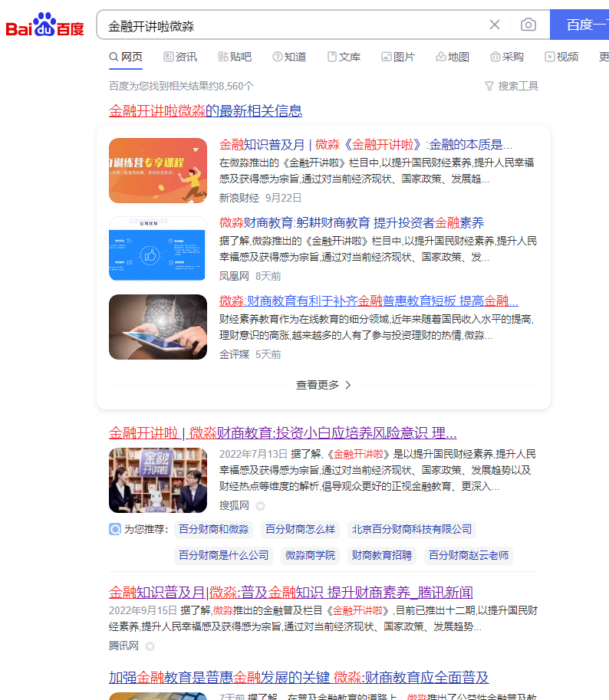Select suggestion 百分财商和微淼
609x700 pixels.
coord(213,530)
